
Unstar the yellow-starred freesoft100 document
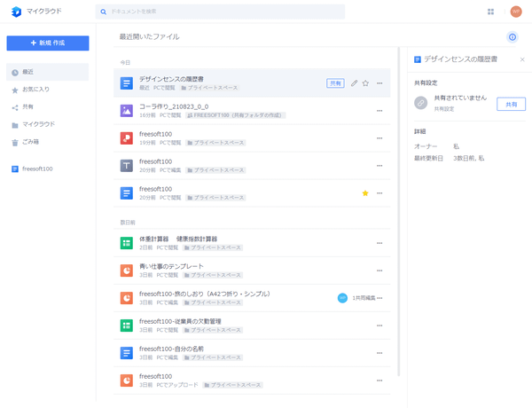click(x=364, y=192)
